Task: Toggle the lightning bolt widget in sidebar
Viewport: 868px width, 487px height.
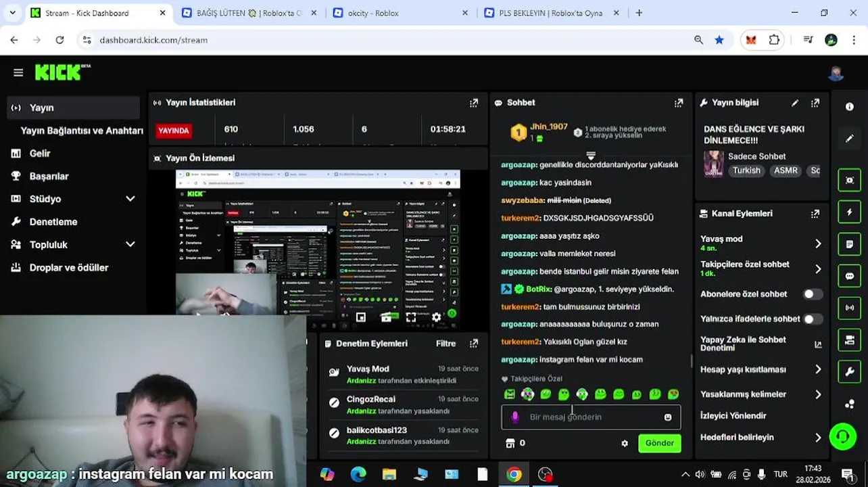Action: coord(850,212)
